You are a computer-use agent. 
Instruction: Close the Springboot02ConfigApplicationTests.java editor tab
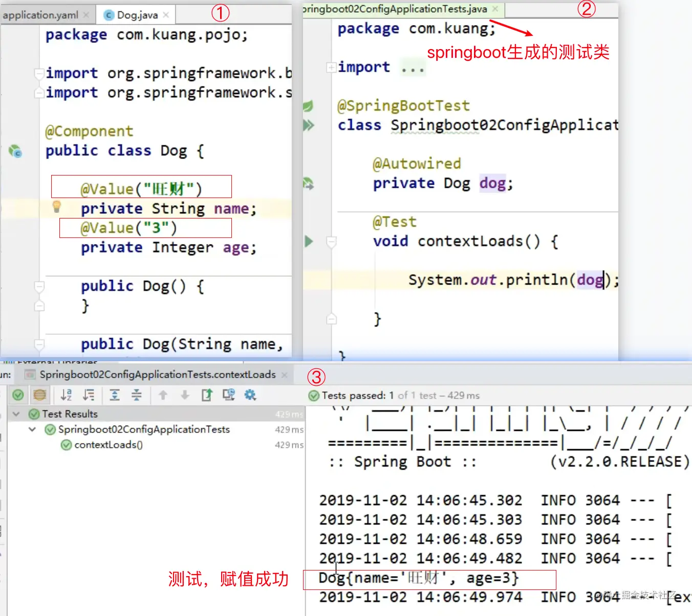click(x=495, y=9)
